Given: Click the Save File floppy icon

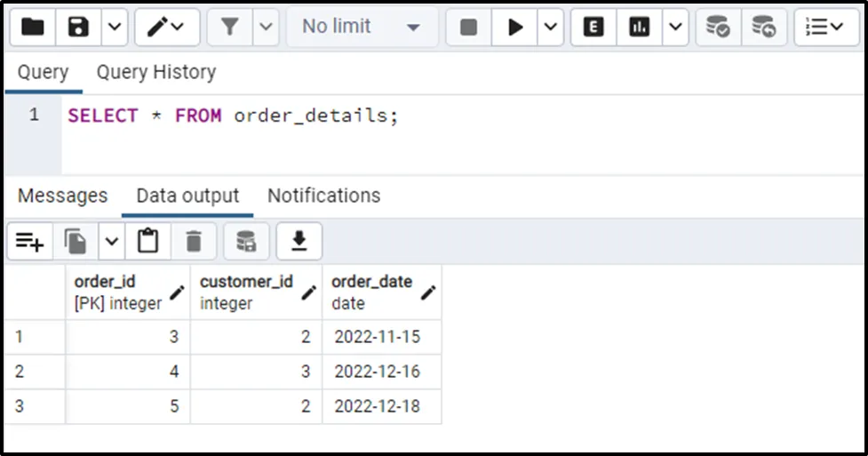Looking at the screenshot, I should click(x=78, y=28).
